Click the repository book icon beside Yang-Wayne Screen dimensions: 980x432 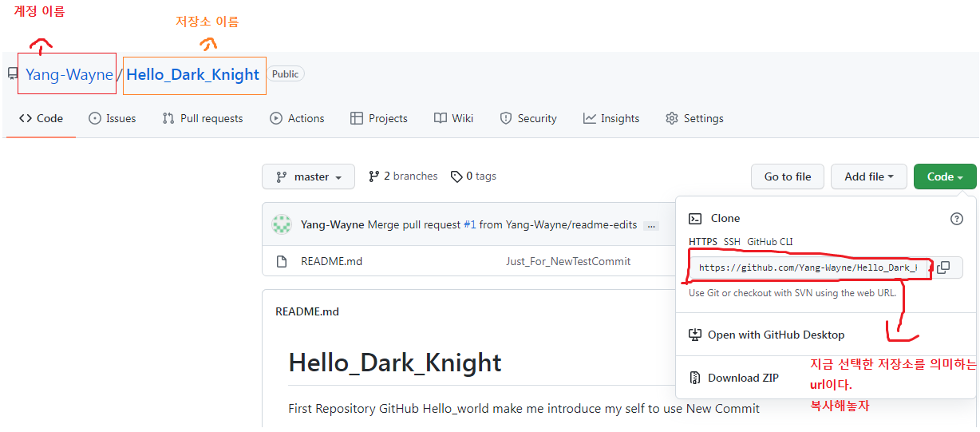pyautogui.click(x=12, y=74)
